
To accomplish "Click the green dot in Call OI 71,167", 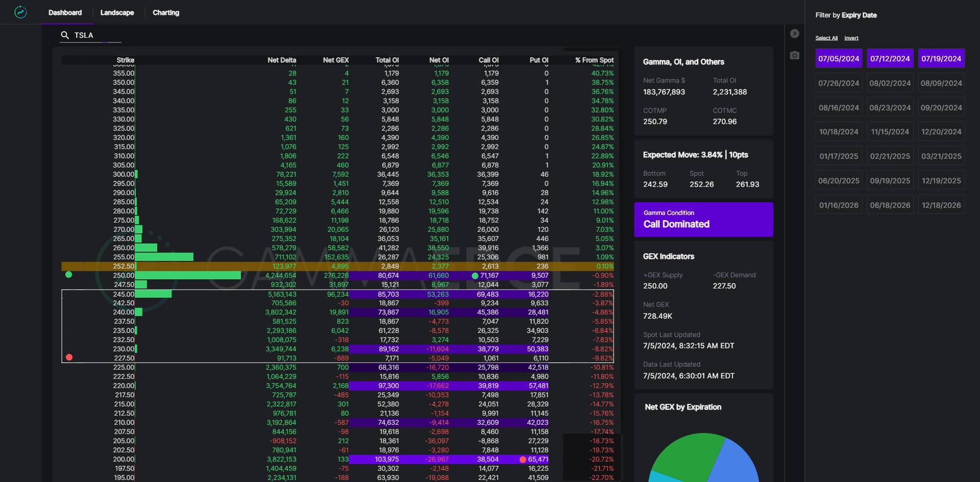I will tap(475, 276).
